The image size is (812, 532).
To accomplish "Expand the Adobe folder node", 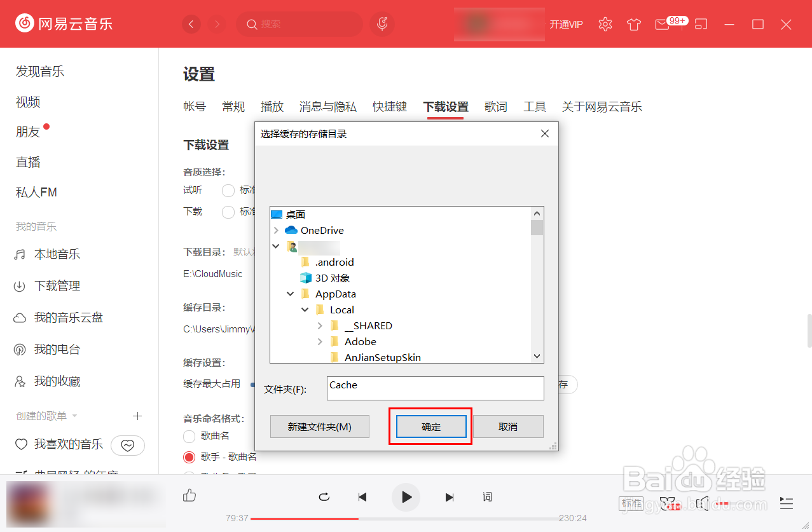I will (x=320, y=341).
